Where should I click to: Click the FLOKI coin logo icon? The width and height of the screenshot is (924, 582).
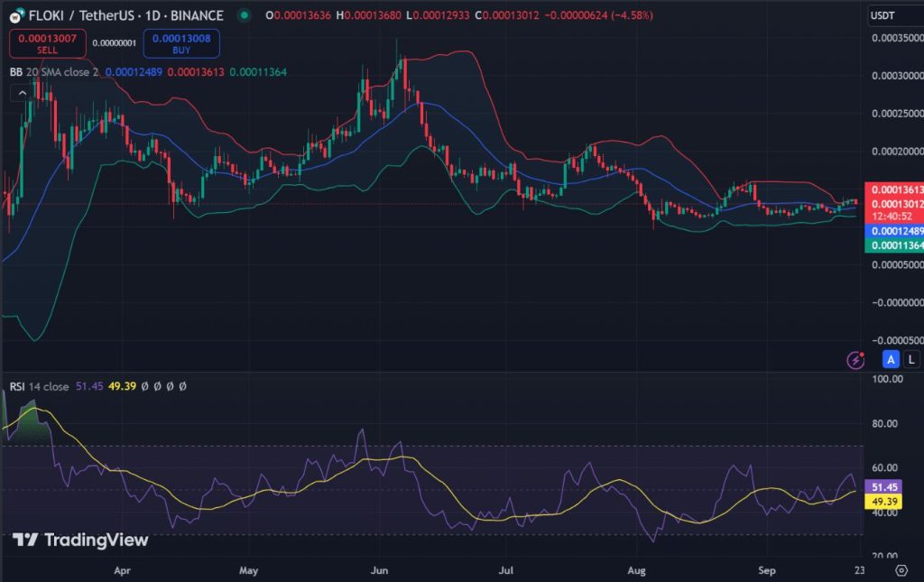pos(16,15)
